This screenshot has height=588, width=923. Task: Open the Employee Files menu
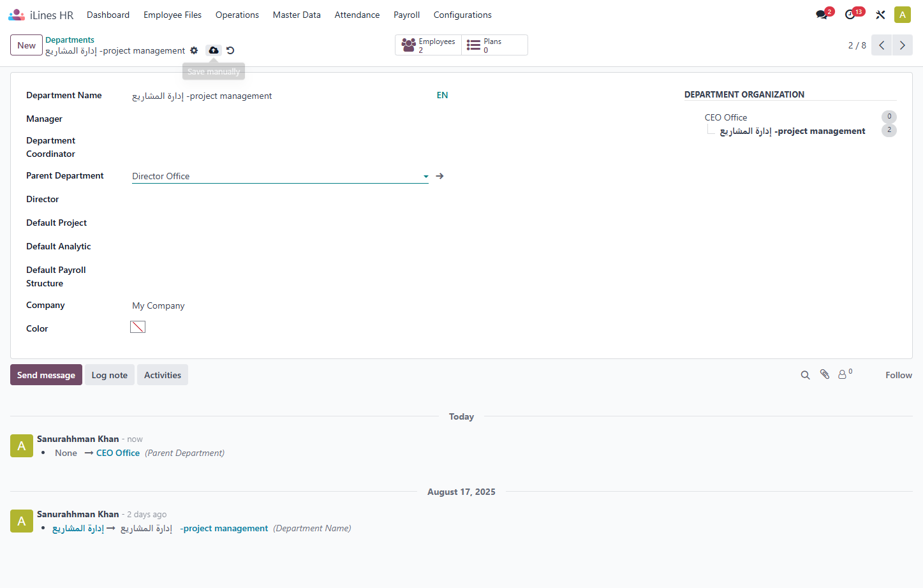(173, 15)
